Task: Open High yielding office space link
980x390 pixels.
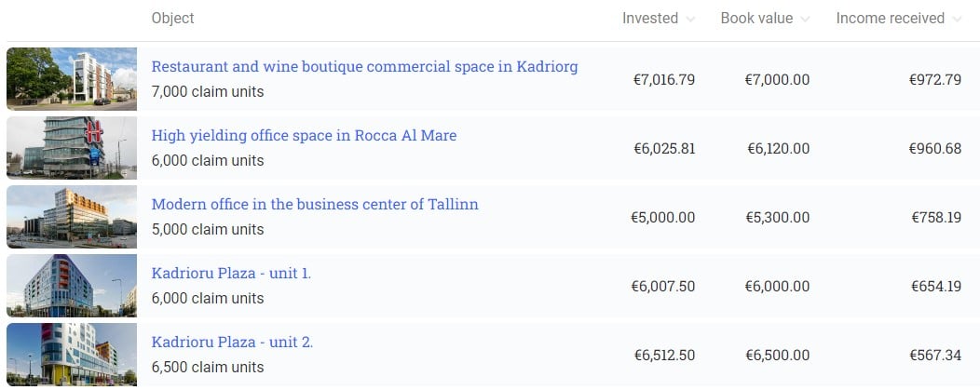Action: [304, 135]
